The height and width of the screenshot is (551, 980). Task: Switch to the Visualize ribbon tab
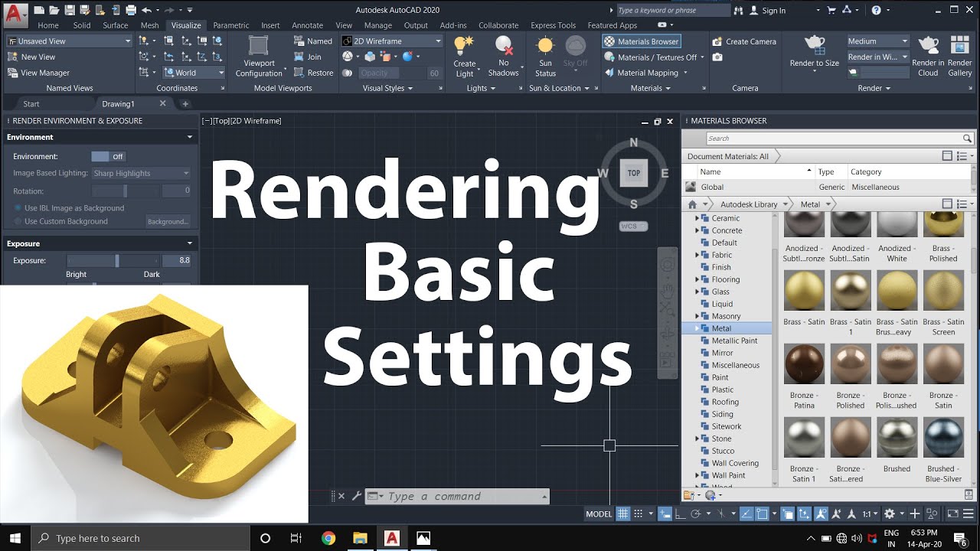186,25
